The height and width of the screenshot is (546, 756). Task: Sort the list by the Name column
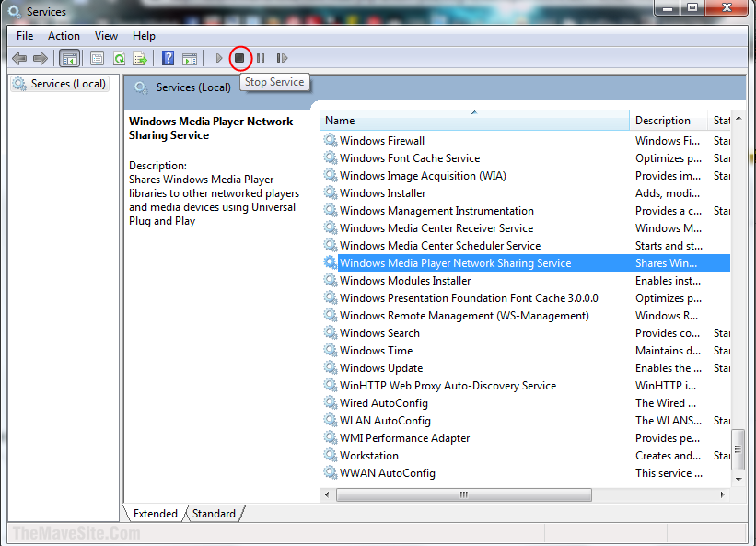(x=474, y=120)
